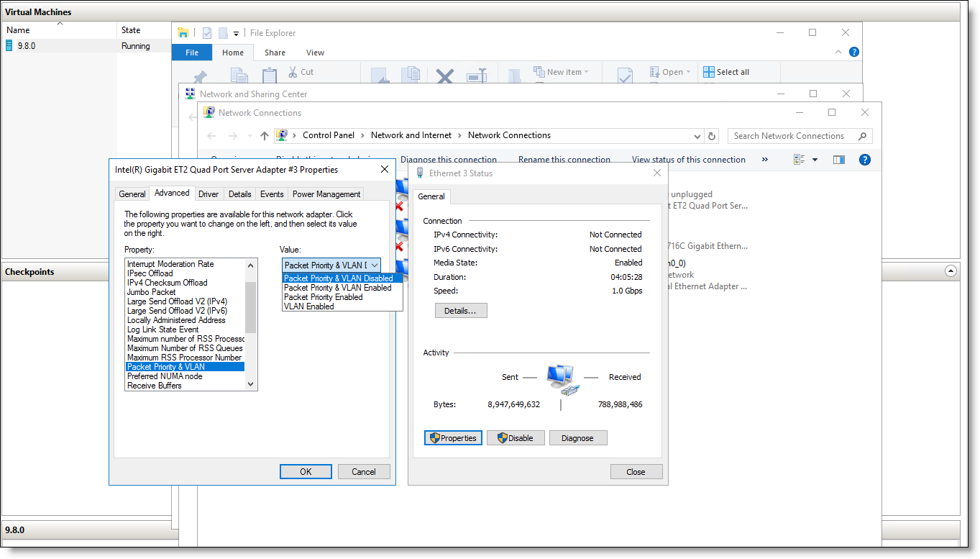
Task: Collapse the Checkpoints pane
Action: click(951, 271)
